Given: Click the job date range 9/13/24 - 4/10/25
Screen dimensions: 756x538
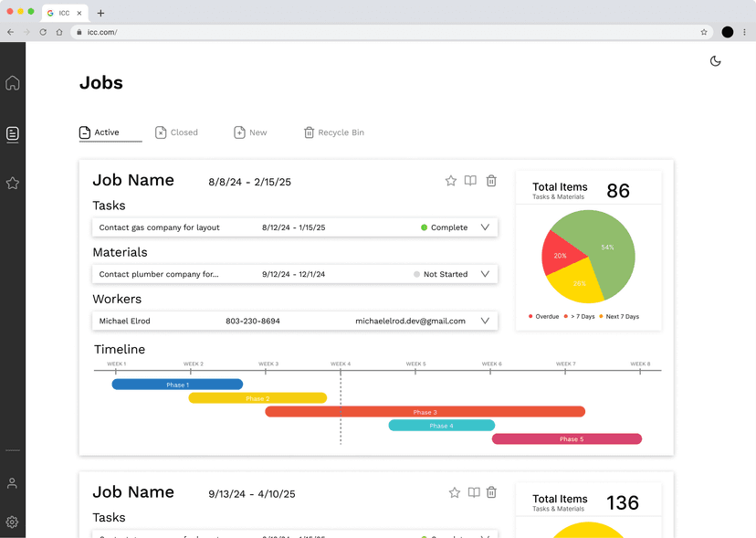Looking at the screenshot, I should click(x=252, y=494).
